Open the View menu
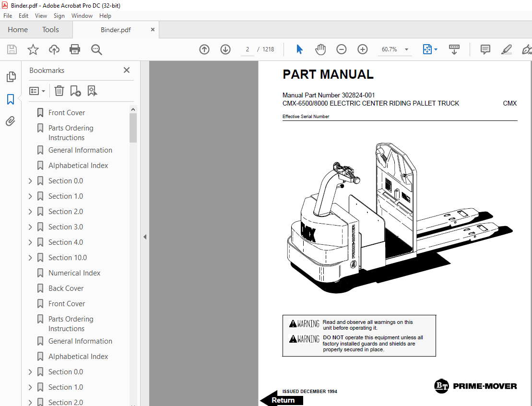This screenshot has width=532, height=406. click(41, 16)
